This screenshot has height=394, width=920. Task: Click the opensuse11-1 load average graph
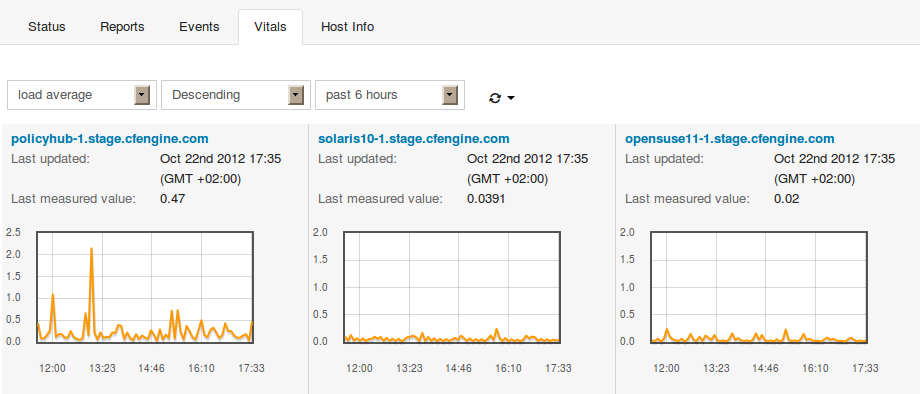[759, 287]
